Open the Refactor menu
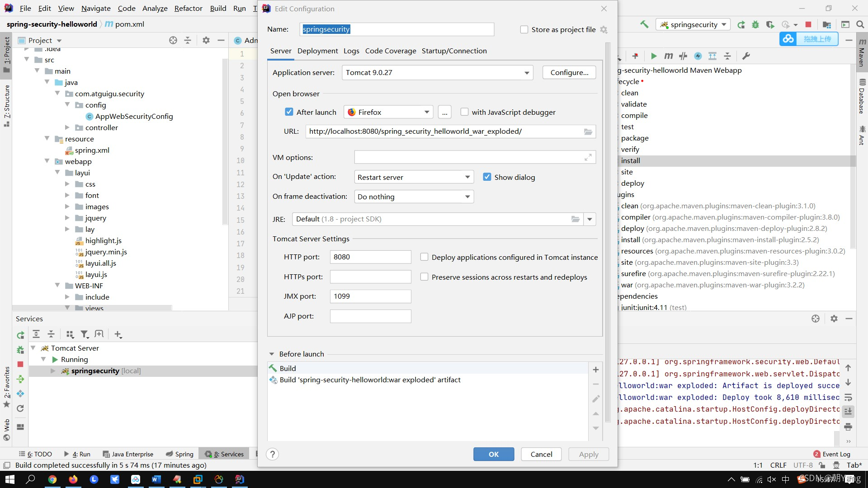 coord(188,8)
